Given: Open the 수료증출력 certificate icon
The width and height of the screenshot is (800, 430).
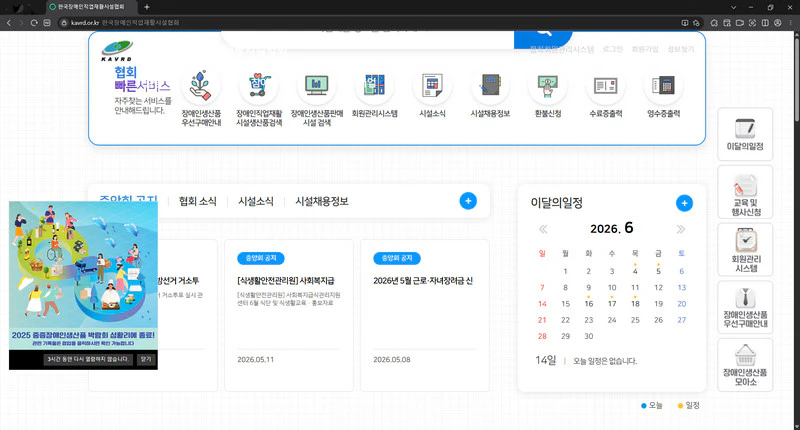Looking at the screenshot, I should [x=606, y=86].
